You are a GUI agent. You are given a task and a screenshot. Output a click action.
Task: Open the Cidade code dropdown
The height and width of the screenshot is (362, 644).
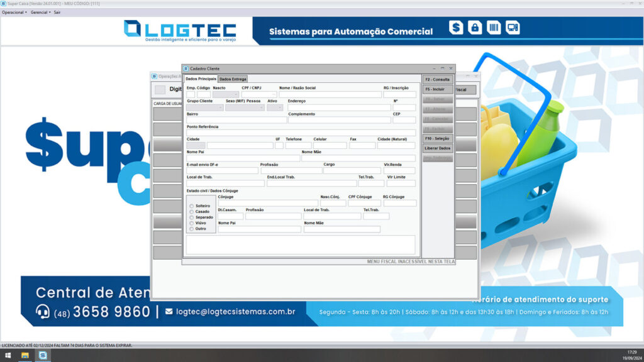point(196,146)
